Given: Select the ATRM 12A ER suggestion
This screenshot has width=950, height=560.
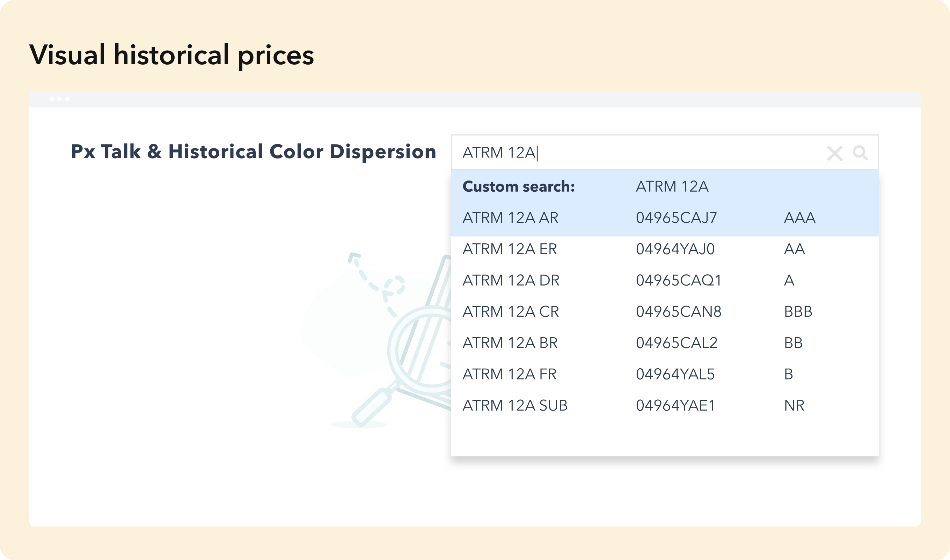Looking at the screenshot, I should [x=510, y=249].
